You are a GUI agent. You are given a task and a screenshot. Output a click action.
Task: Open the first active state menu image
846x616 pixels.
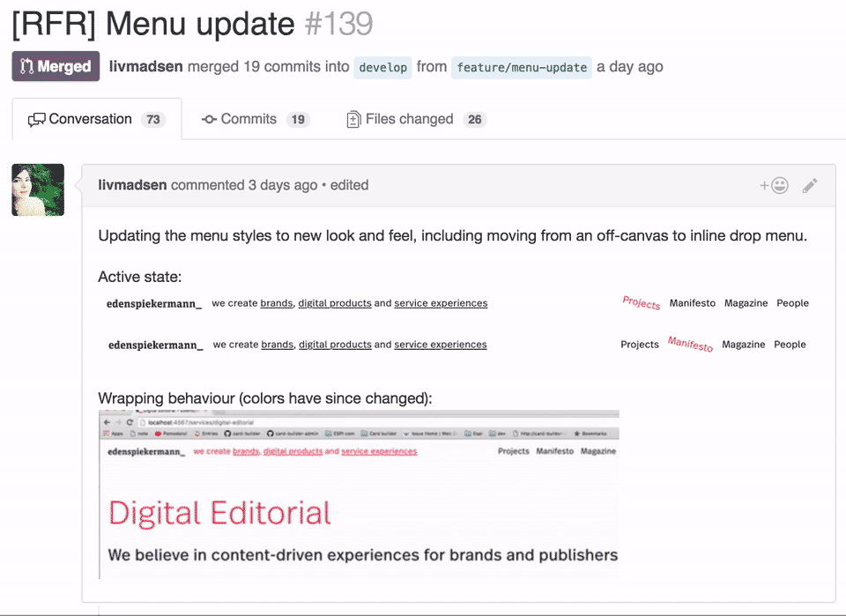click(457, 303)
